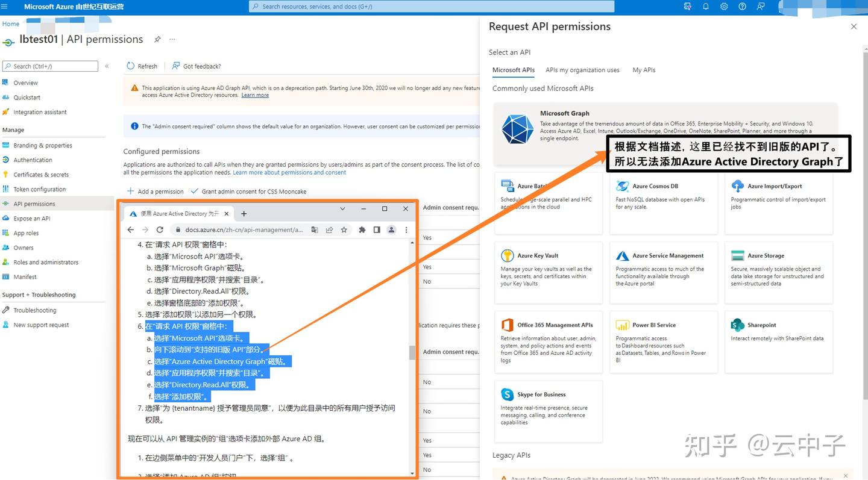This screenshot has width=868, height=480.
Task: Click the docs browser vertical scrollbar thumb
Action: tap(412, 353)
